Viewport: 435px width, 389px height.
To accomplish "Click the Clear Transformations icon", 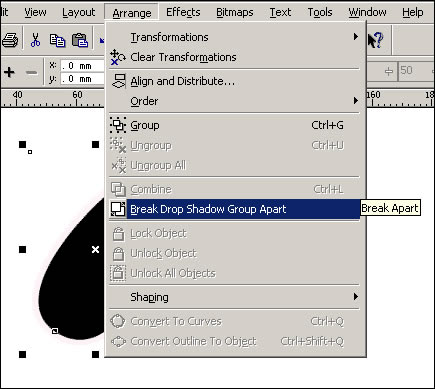I will (118, 57).
